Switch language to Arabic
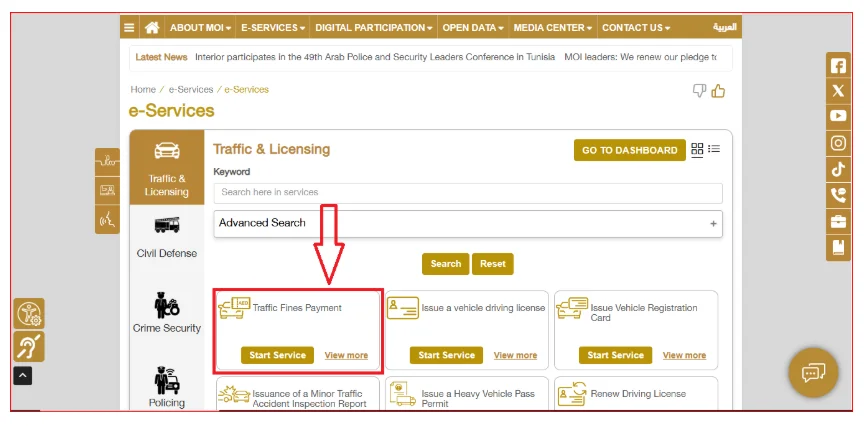 point(724,27)
